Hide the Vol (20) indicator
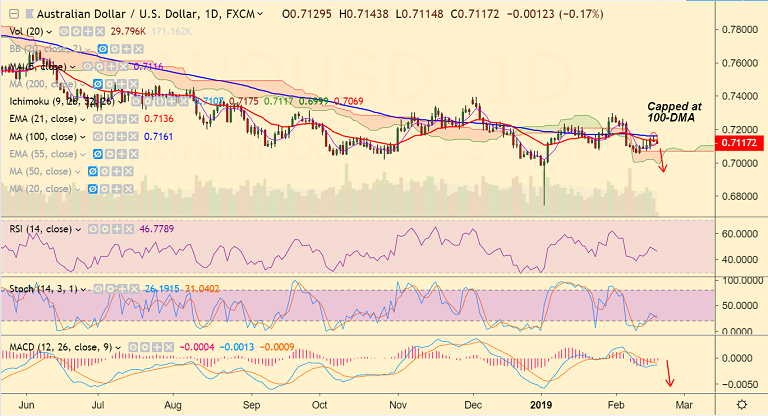 click(64, 32)
